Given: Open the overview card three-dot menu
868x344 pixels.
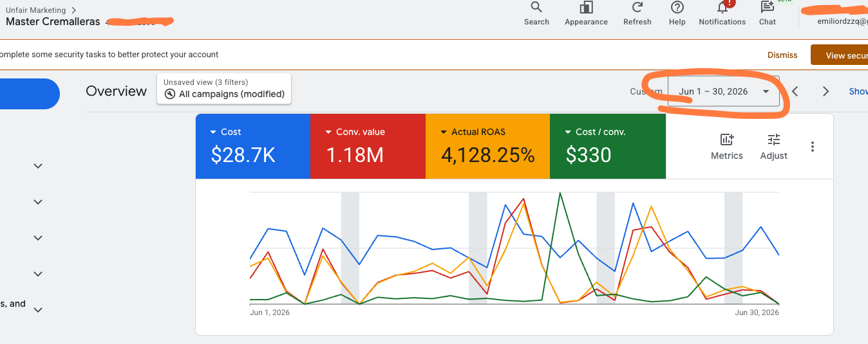Looking at the screenshot, I should tap(813, 147).
